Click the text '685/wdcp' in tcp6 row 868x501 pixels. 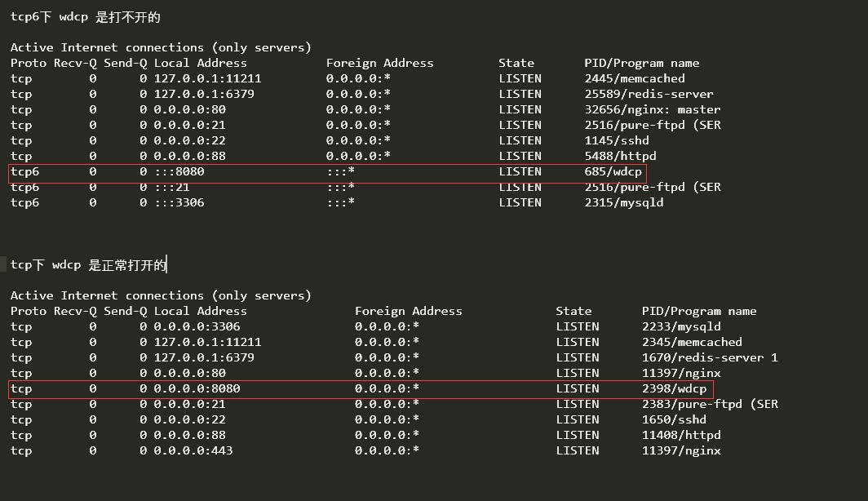(613, 172)
